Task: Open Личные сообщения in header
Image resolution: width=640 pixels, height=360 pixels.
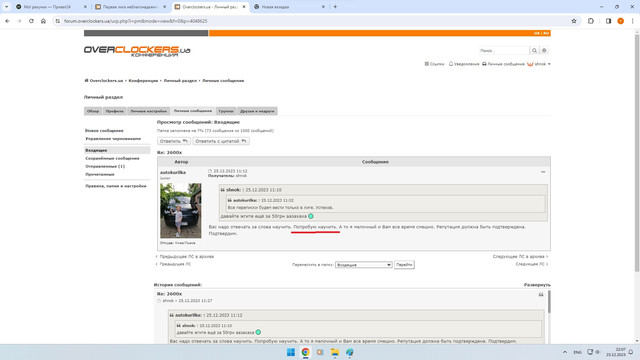Action: pos(503,64)
